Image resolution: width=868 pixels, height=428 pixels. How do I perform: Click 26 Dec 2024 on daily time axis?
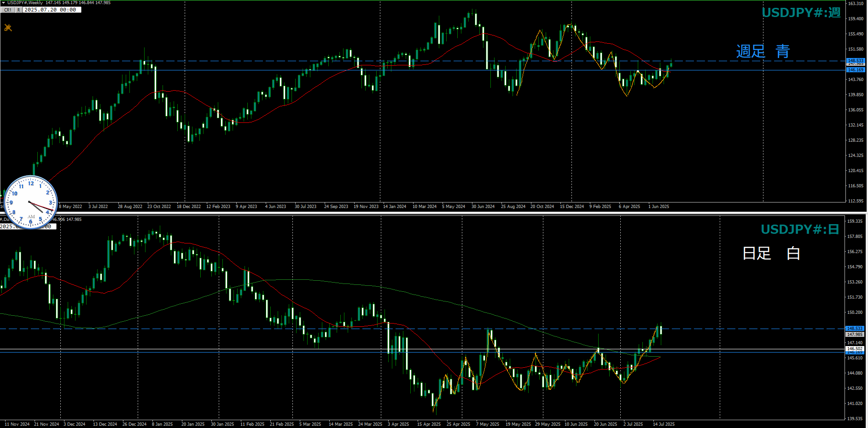[x=134, y=424]
